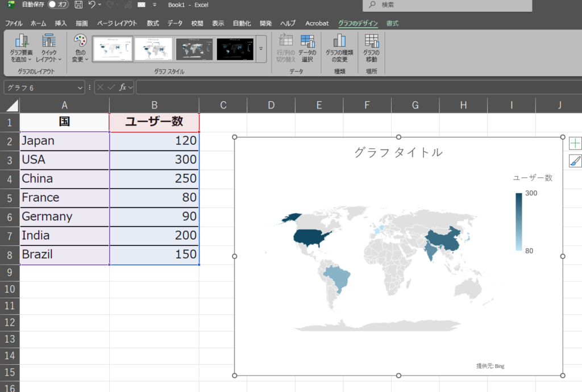Image resolution: width=582 pixels, height=392 pixels.
Task: Click the fx insert function button
Action: (x=122, y=87)
